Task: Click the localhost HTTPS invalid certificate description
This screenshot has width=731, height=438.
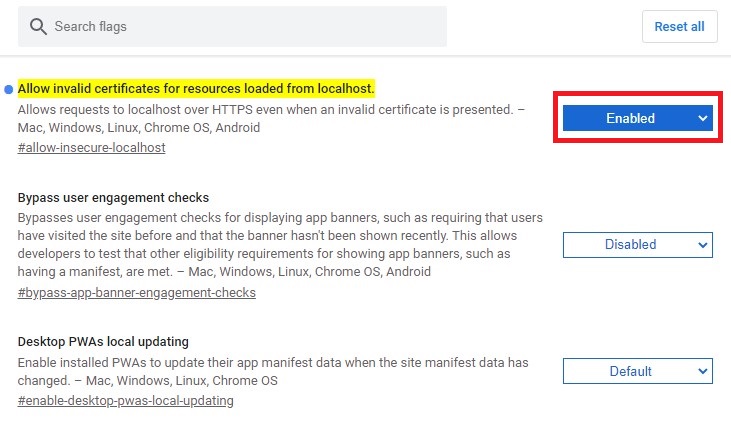Action: 270,108
